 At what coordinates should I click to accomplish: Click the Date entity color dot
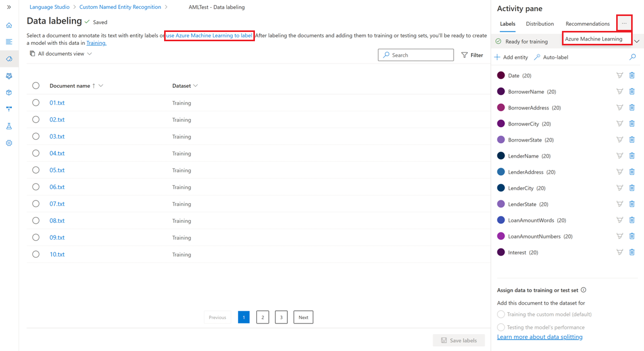tap(501, 75)
